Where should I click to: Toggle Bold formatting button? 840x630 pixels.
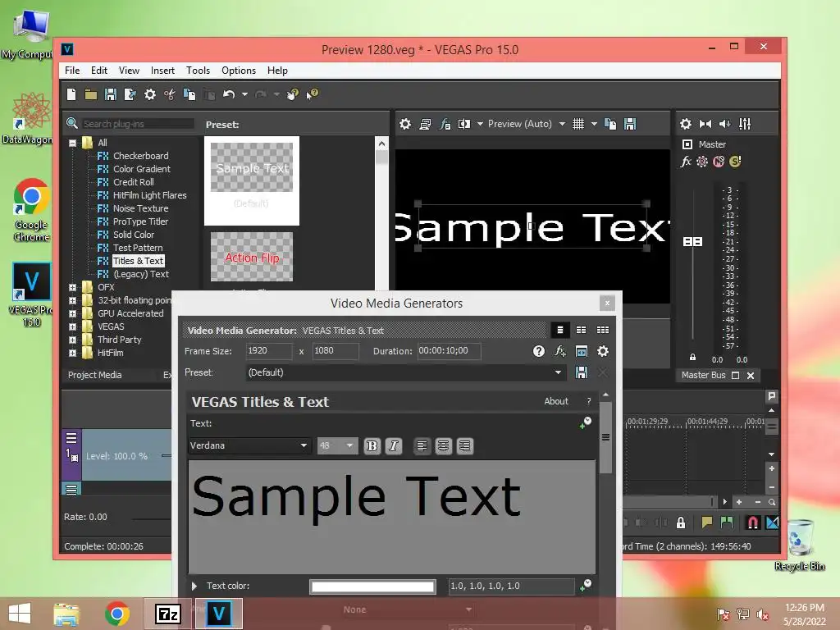click(372, 445)
